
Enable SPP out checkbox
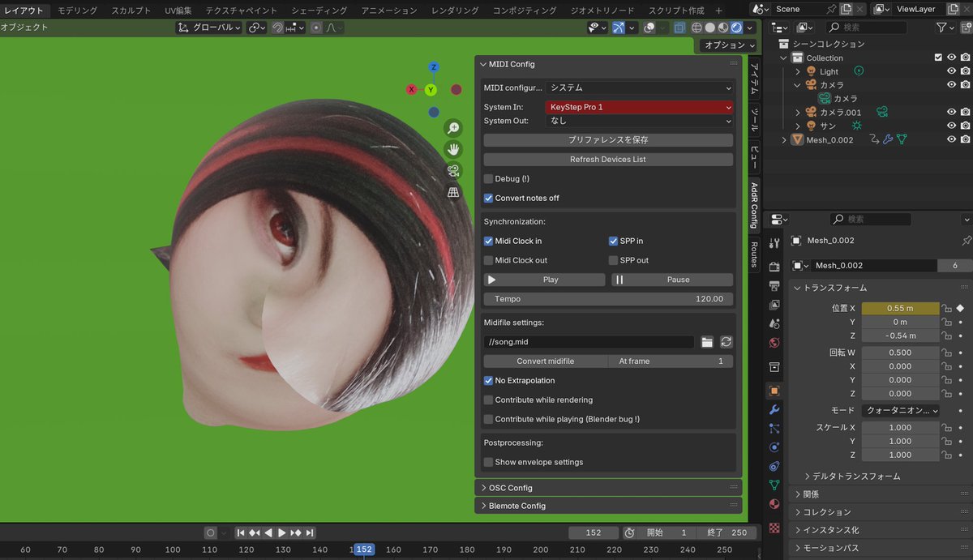(x=614, y=260)
